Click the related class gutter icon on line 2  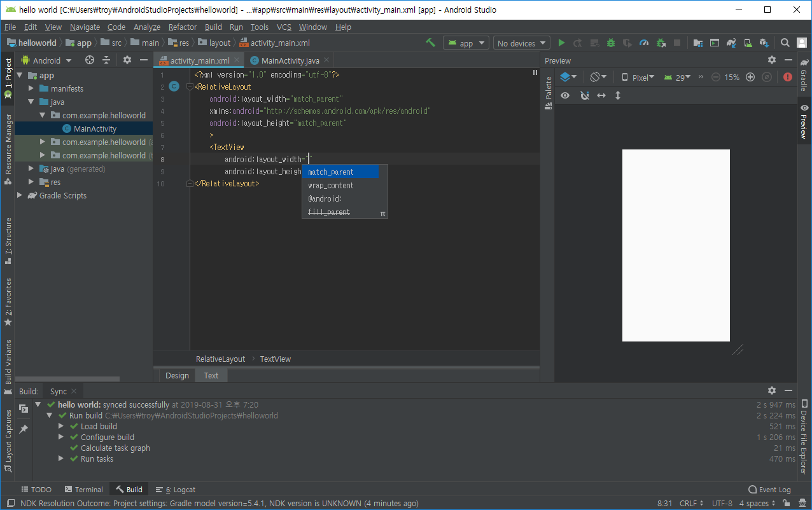tap(174, 86)
